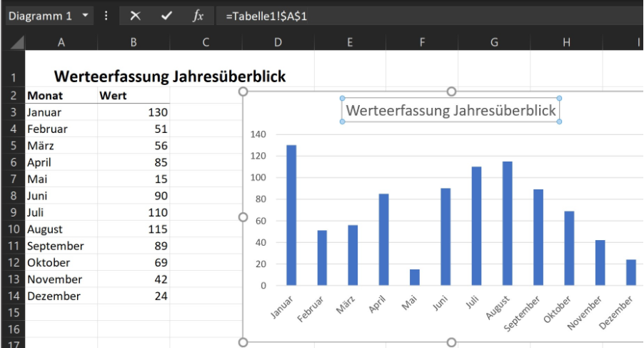
Task: Click the Enter checkmark icon in formula bar
Action: tap(166, 15)
